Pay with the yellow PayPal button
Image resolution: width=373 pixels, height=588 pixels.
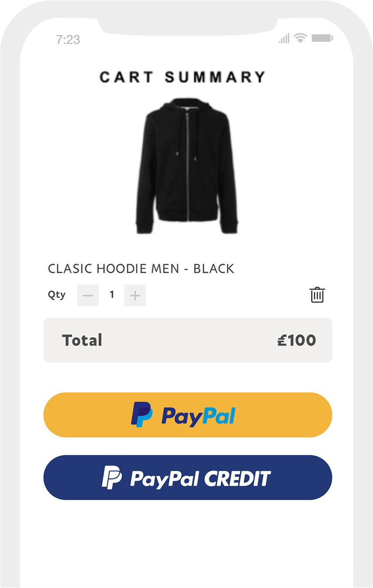click(x=188, y=415)
